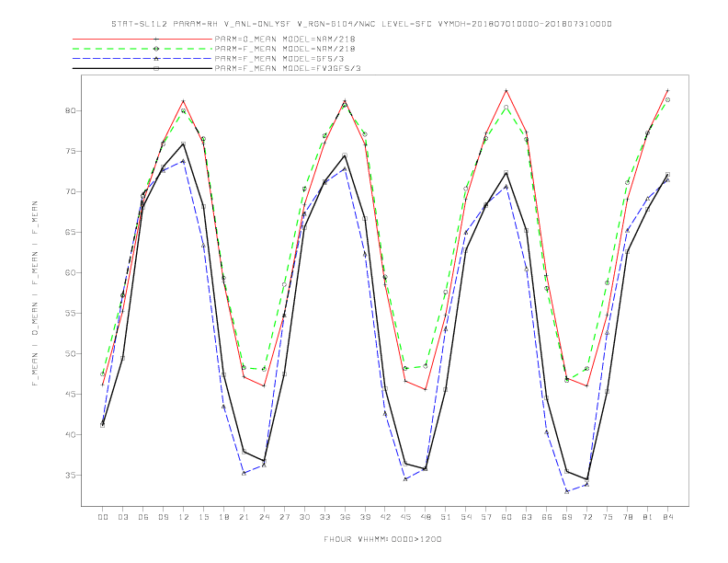
Task: Select legend label PARM=F_MEAN MODEL=FV3GFS/3
Action: [288, 68]
